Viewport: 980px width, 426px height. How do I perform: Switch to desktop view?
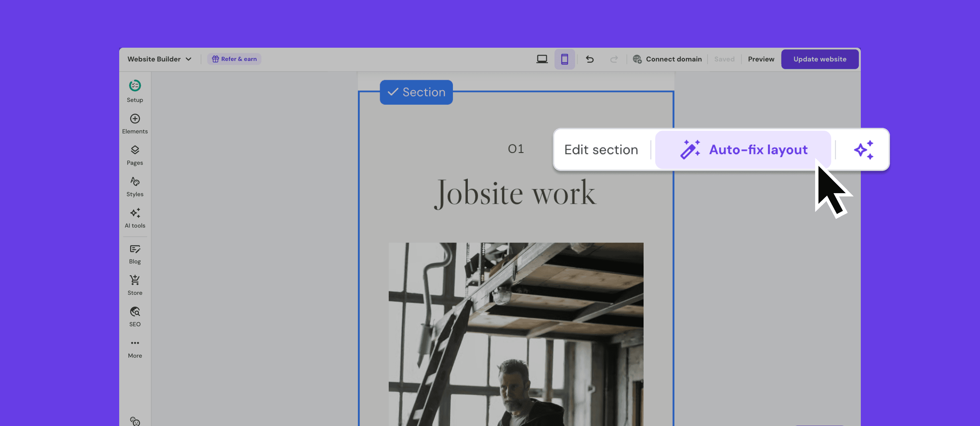[542, 59]
